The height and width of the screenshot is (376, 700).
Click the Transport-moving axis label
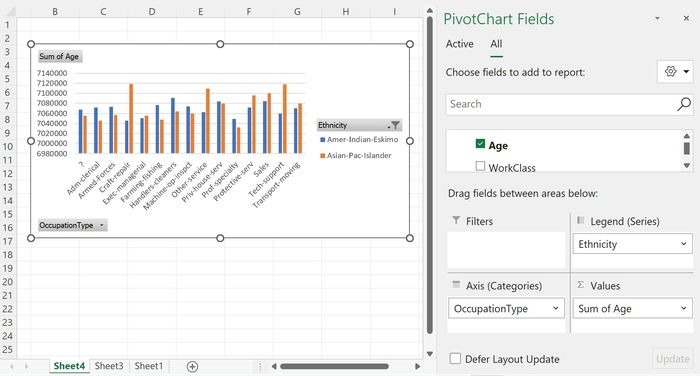click(276, 185)
